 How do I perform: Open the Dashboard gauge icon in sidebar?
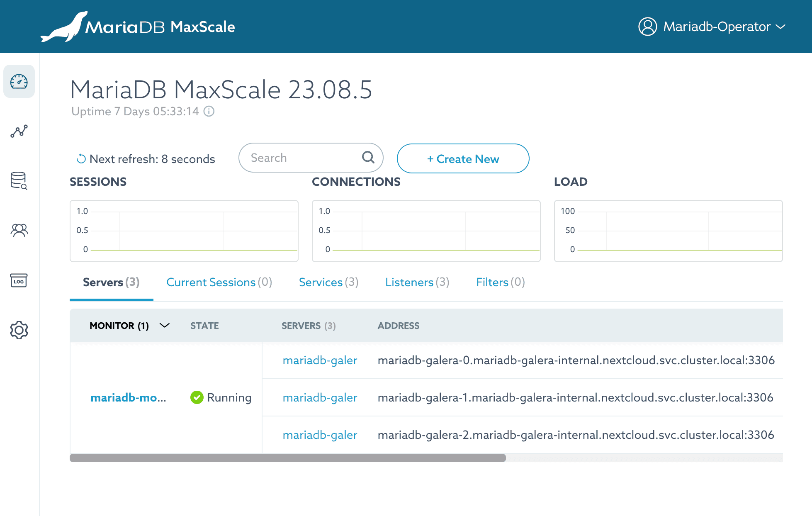pos(19,81)
